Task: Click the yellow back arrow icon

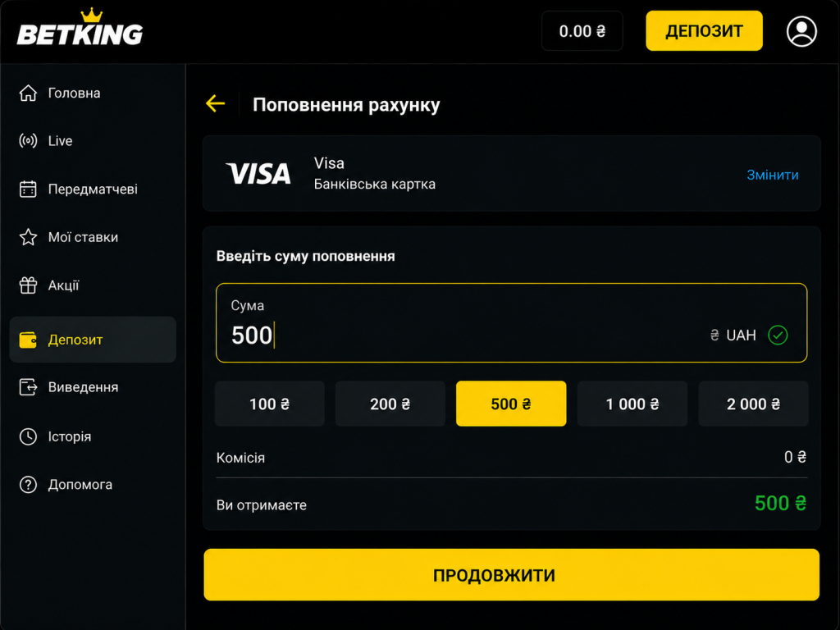Action: point(216,103)
